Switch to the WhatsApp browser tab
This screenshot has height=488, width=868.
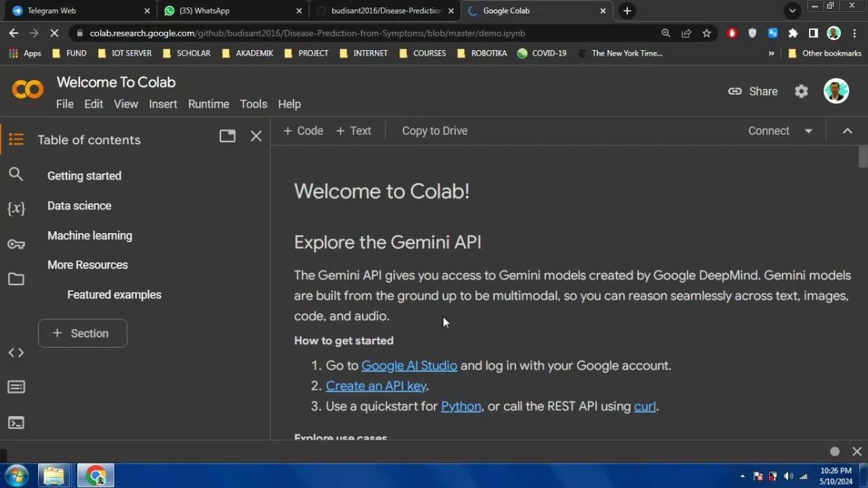tap(231, 10)
